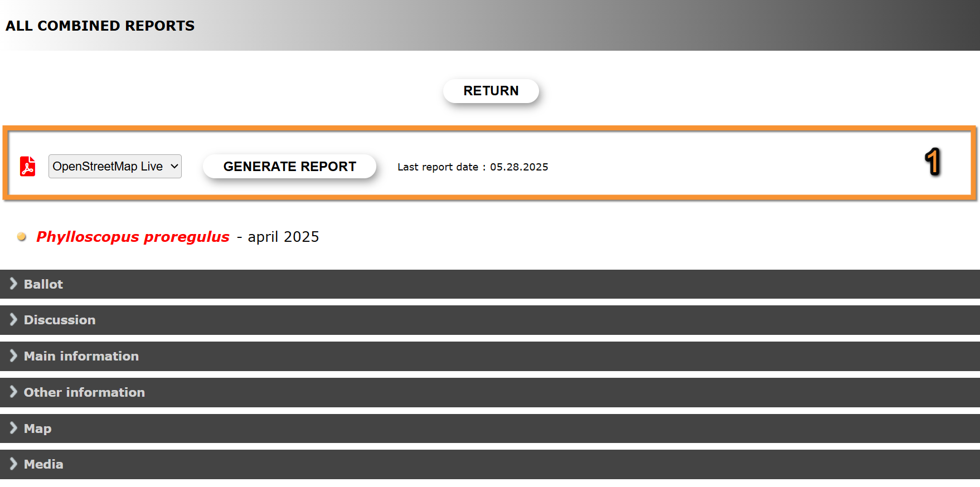Click the chevron arrow next to Discussion

(13, 320)
